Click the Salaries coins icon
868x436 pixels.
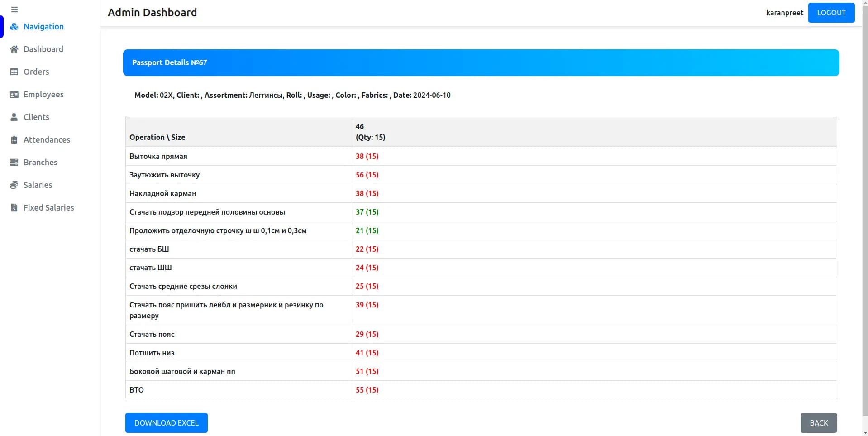(x=14, y=185)
